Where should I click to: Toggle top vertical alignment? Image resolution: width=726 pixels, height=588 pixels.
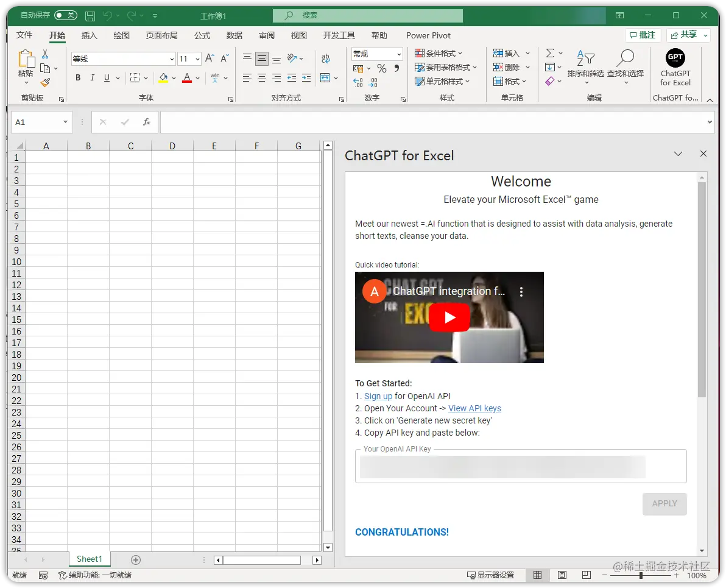pos(247,58)
